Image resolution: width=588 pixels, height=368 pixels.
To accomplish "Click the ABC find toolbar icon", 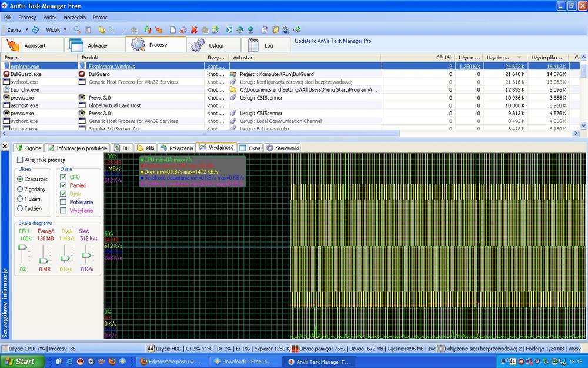I will coord(286,29).
